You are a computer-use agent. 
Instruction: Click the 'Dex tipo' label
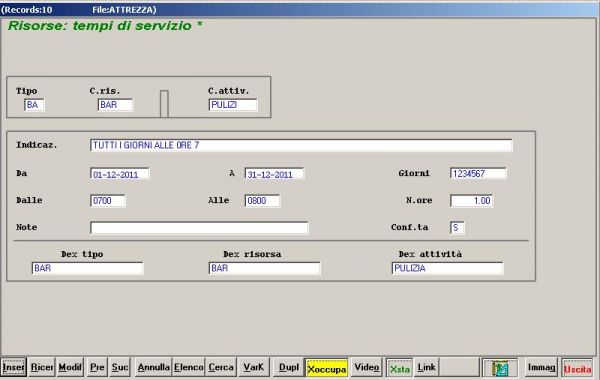coord(82,254)
